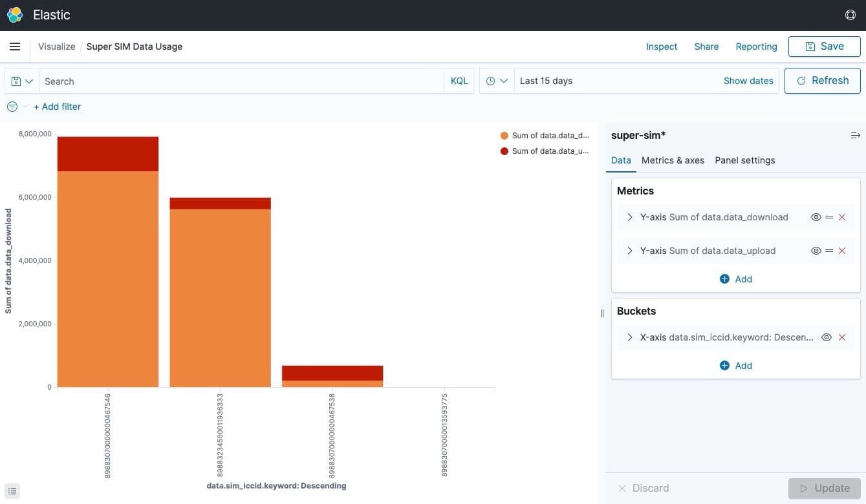Open filter options menu icon
This screenshot has height=504, width=866.
(x=12, y=107)
